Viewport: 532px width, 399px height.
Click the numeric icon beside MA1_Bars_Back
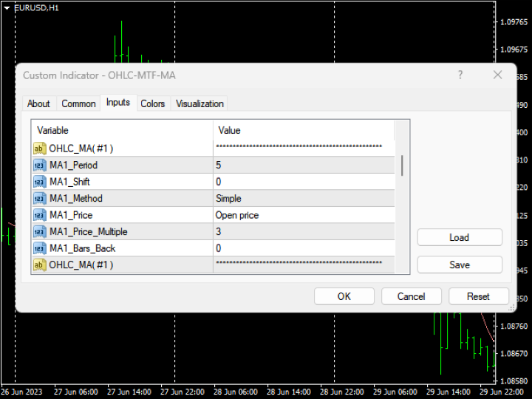click(x=40, y=248)
